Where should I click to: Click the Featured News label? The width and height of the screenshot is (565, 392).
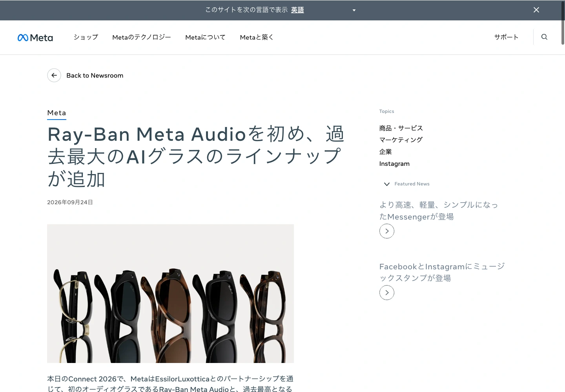[412, 184]
